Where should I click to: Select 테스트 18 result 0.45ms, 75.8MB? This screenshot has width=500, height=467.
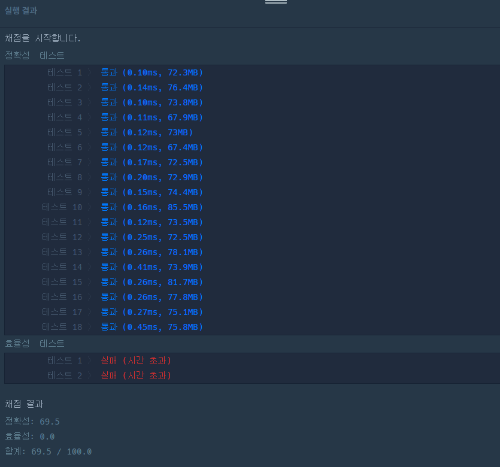(x=152, y=327)
